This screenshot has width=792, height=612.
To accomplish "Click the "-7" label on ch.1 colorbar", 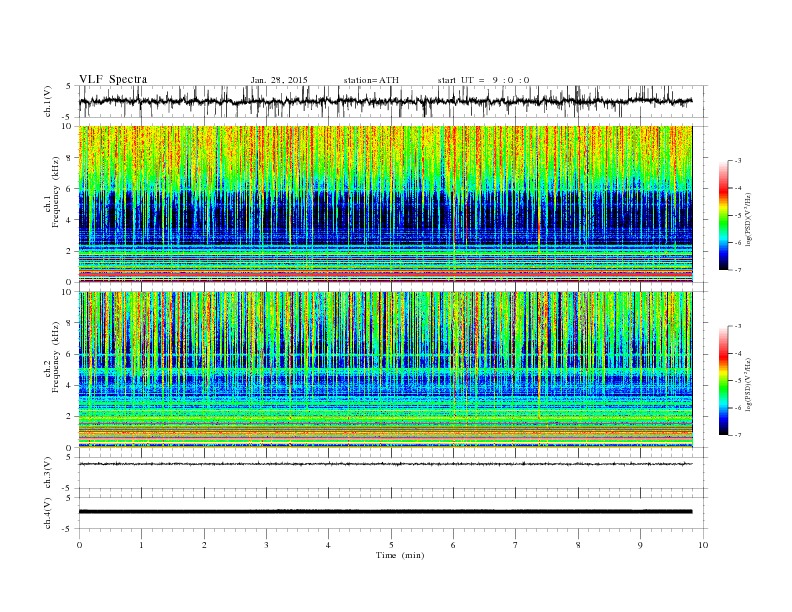I will pyautogui.click(x=737, y=270).
